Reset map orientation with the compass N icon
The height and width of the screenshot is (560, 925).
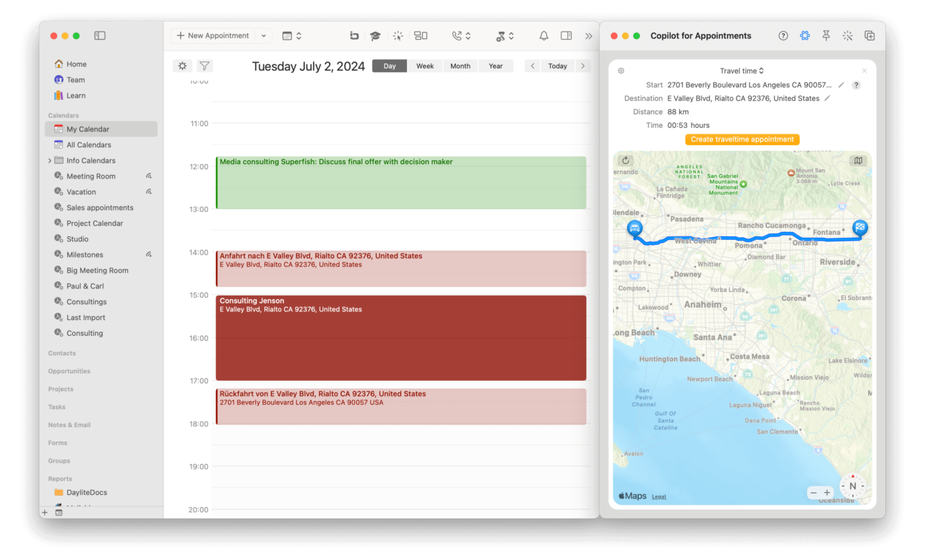(853, 486)
